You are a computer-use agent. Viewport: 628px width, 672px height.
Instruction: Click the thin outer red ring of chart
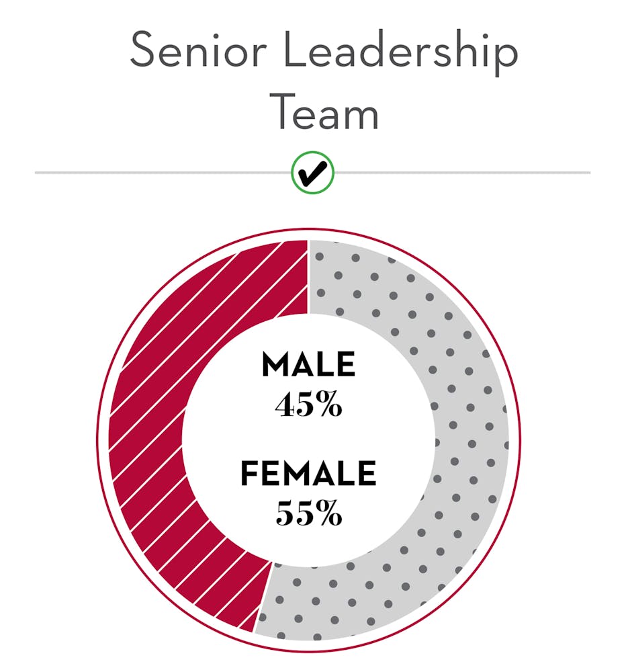point(520,441)
